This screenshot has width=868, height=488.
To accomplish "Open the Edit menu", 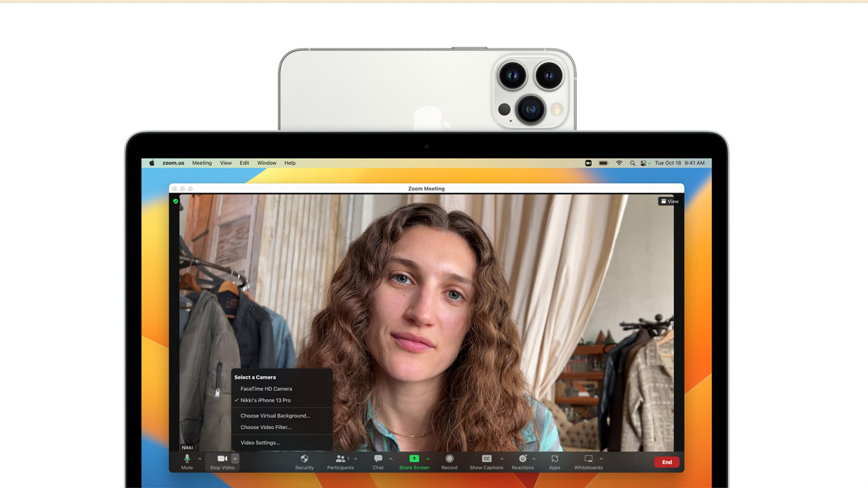I will coord(244,163).
